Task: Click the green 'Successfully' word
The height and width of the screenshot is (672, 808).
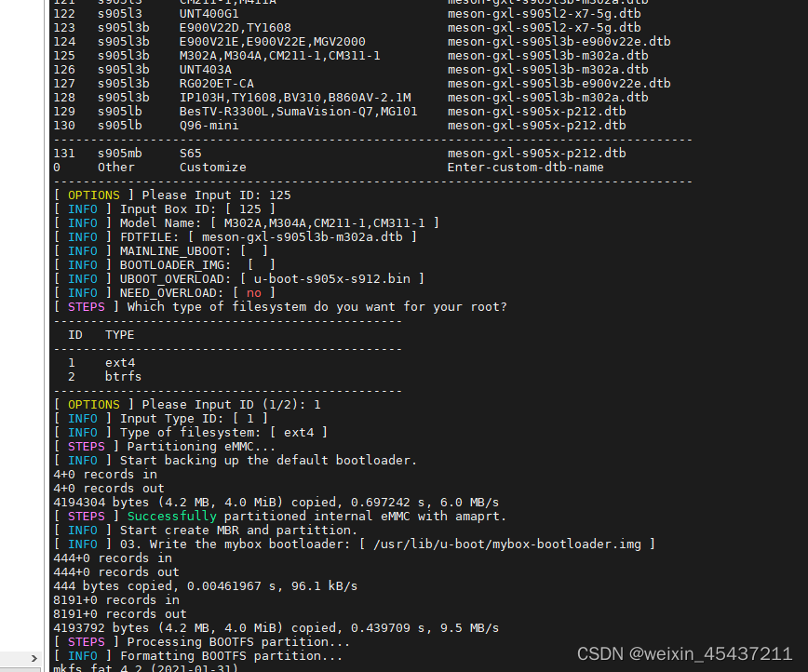Action: [x=171, y=516]
